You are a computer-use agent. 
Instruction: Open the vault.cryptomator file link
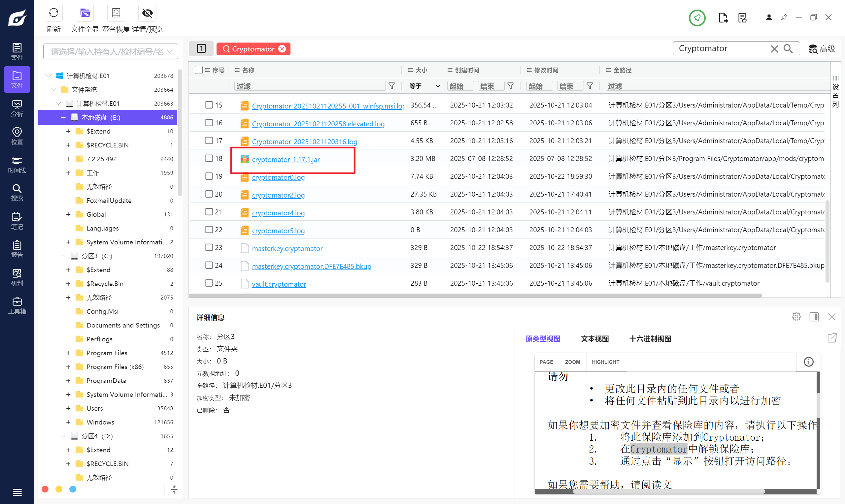point(279,284)
